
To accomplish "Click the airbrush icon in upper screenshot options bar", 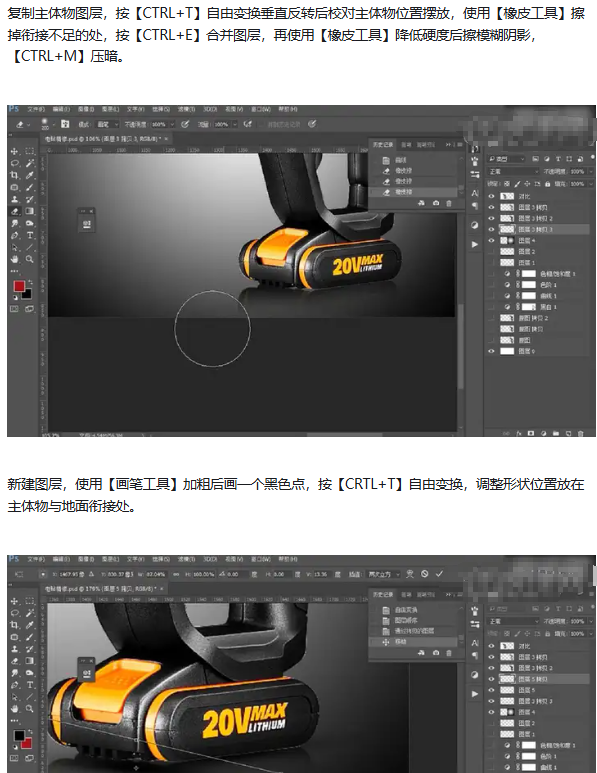I will 248,124.
